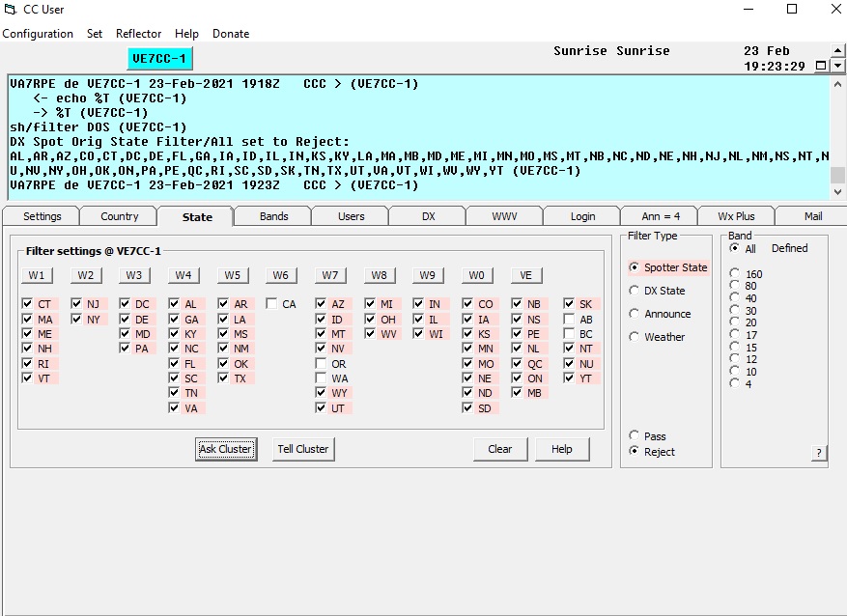Click the Ask Cluster button
The image size is (847, 616).
coord(226,449)
